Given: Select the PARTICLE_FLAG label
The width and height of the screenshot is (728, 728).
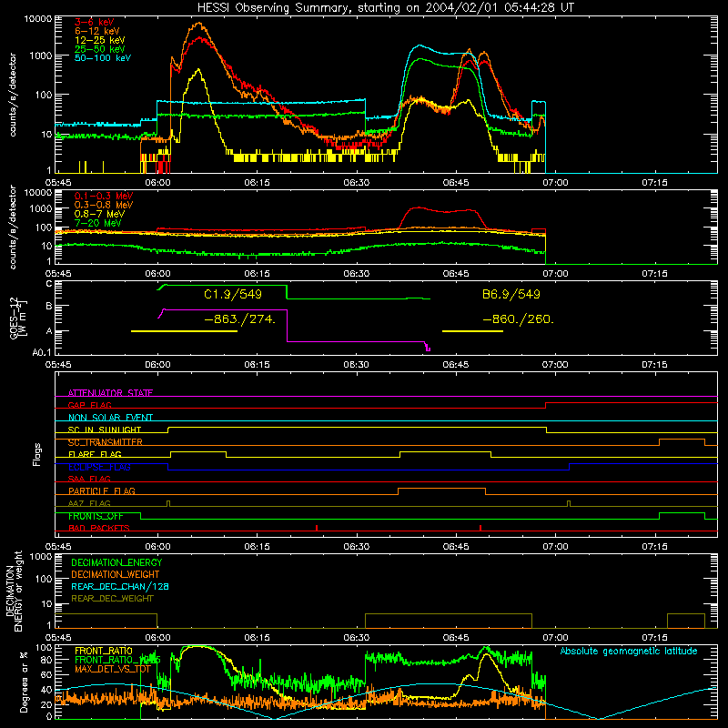Looking at the screenshot, I should pos(102,491).
